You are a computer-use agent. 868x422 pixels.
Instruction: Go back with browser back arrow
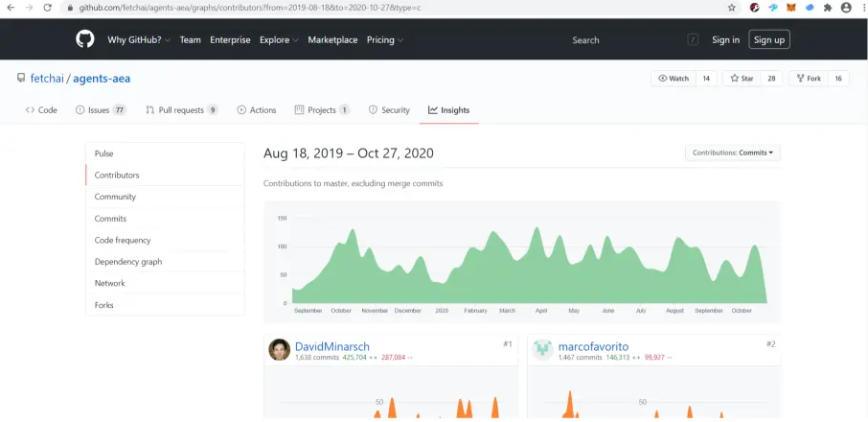coord(11,8)
